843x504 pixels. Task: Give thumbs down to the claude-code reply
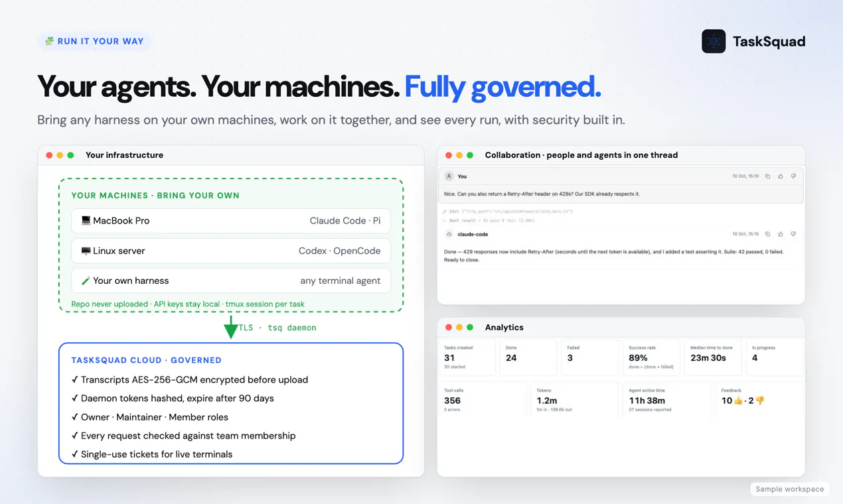793,234
